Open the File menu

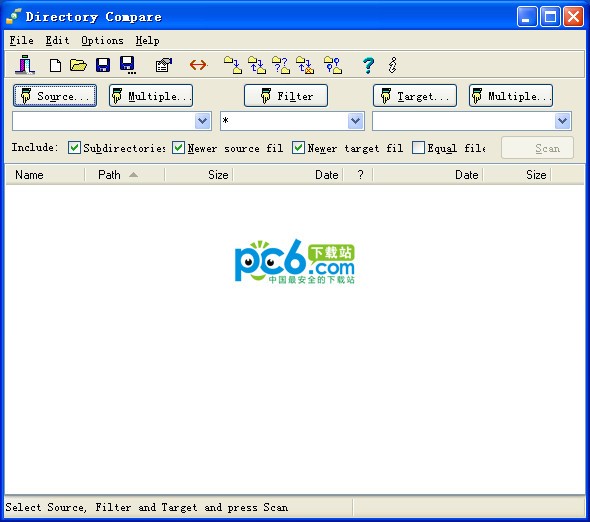click(x=21, y=40)
